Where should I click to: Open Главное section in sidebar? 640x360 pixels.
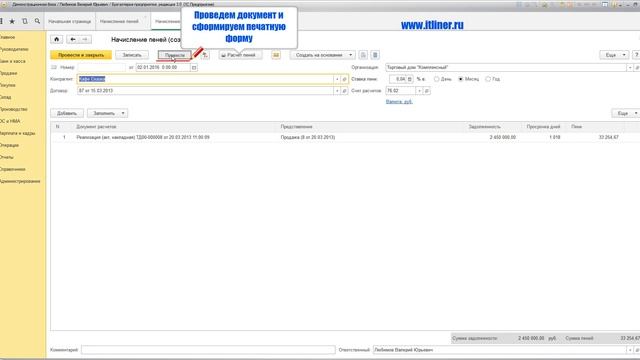(x=7, y=37)
